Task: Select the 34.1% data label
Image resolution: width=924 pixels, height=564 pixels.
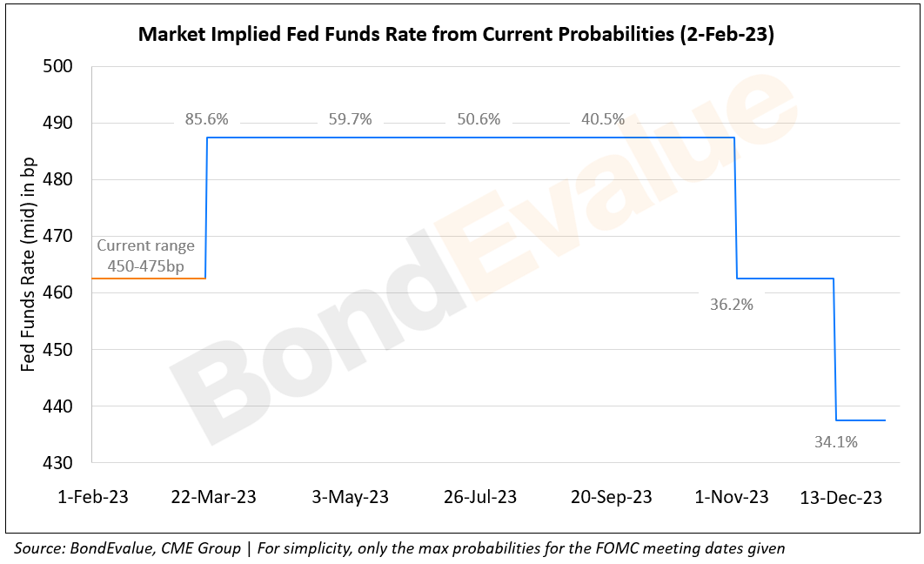Action: 835,442
